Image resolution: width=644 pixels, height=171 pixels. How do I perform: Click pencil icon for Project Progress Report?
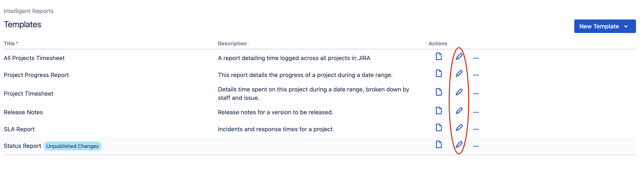pos(459,74)
